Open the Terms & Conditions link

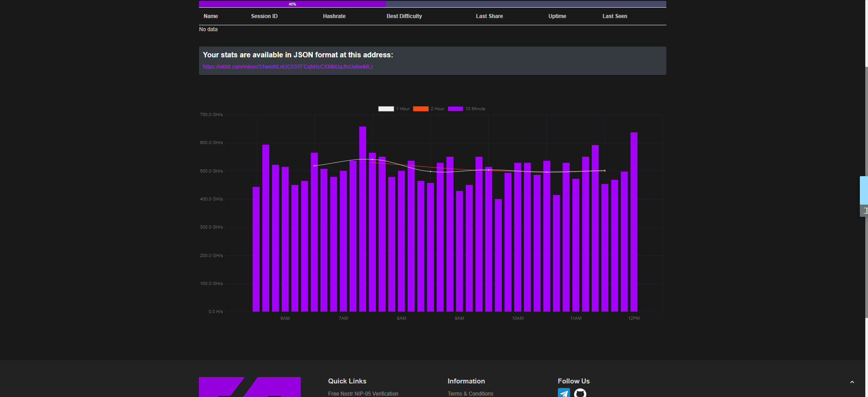[470, 394]
